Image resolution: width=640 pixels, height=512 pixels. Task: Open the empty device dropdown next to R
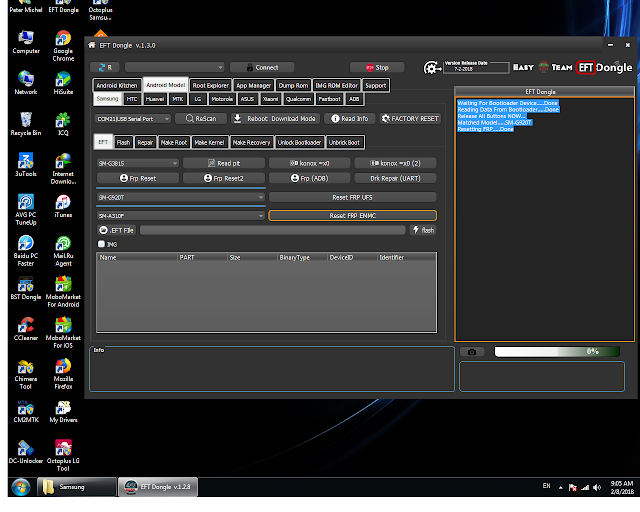pyautogui.click(x=175, y=67)
